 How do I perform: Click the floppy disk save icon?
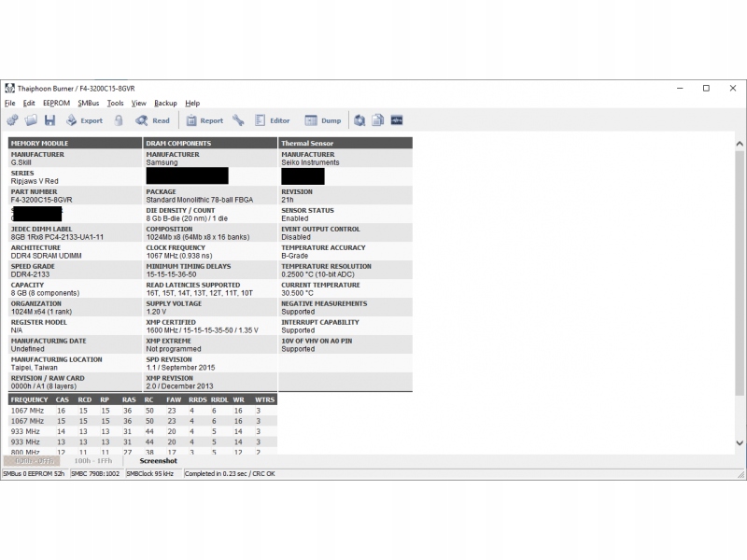pos(50,120)
